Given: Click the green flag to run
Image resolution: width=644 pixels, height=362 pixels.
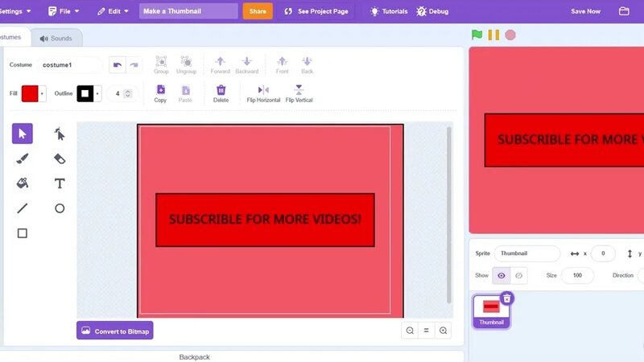Looking at the screenshot, I should point(477,35).
